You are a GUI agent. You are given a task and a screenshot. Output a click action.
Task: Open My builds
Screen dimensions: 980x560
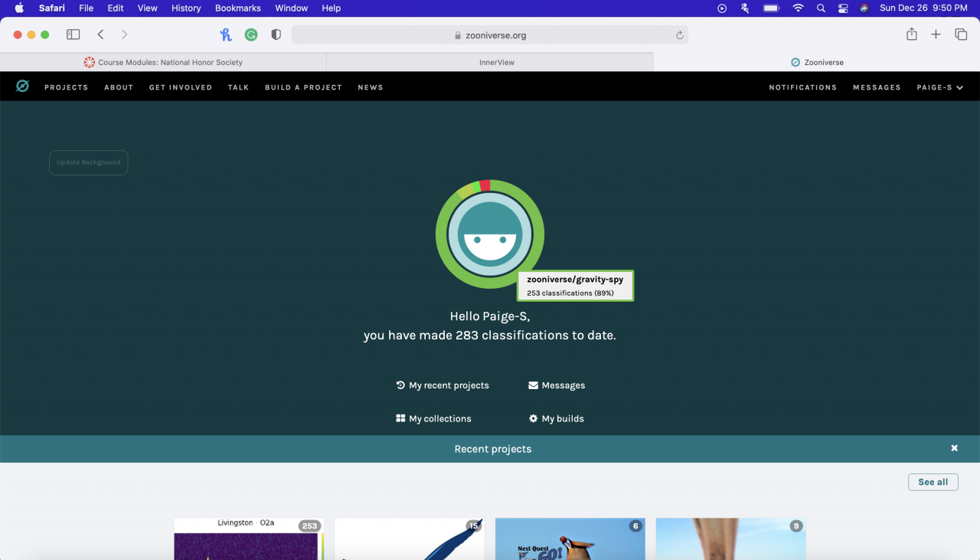(557, 419)
